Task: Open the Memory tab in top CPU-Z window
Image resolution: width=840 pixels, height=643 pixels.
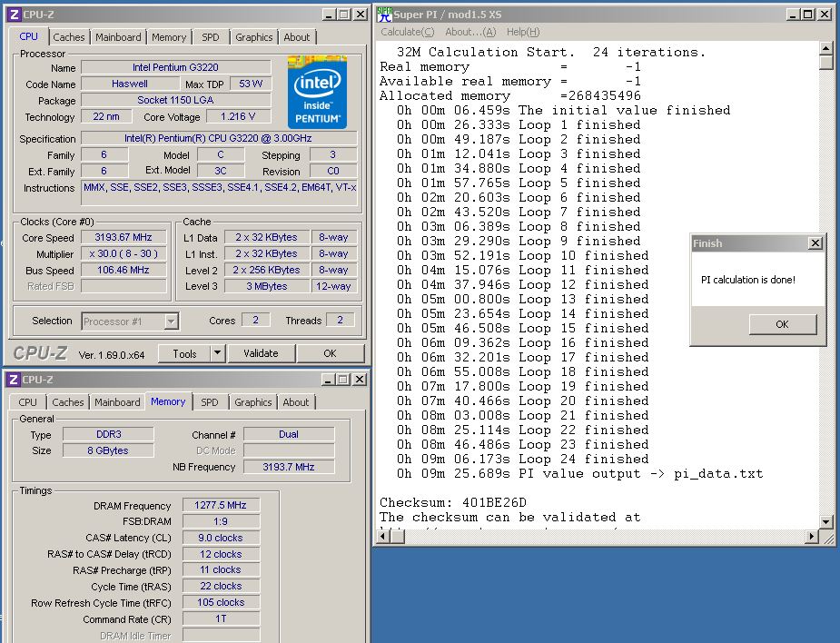Action: point(169,37)
